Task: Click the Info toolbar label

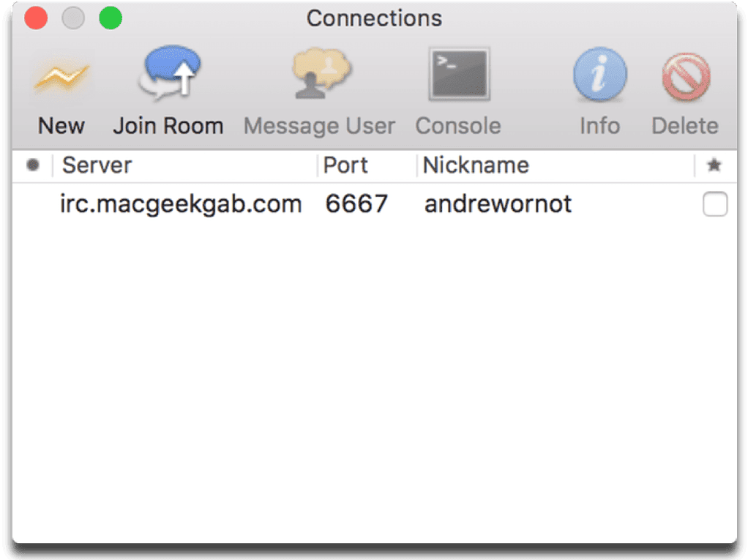Action: [599, 127]
